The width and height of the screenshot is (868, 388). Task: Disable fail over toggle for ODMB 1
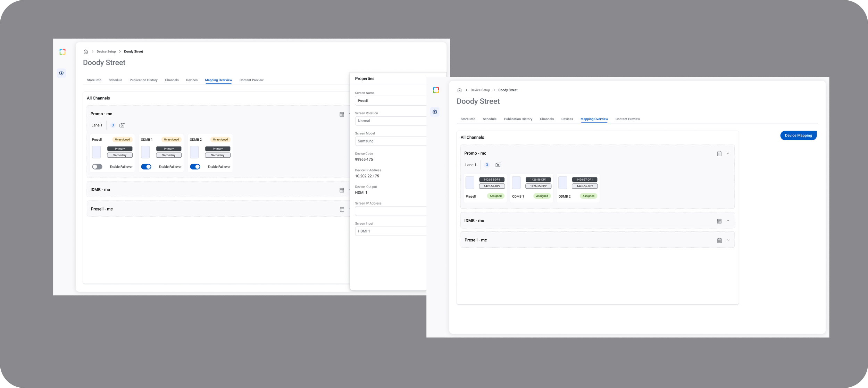coord(146,167)
